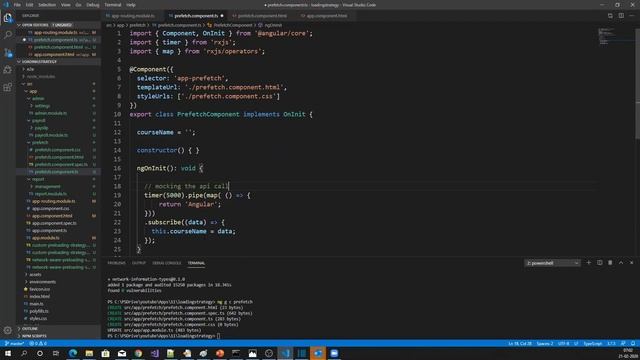The height and width of the screenshot is (360, 640).
Task: Kill the terminal with trash icon
Action: (x=610, y=263)
